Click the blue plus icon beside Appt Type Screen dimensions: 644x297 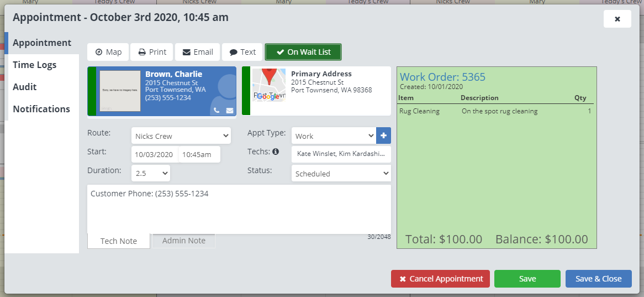(x=383, y=136)
